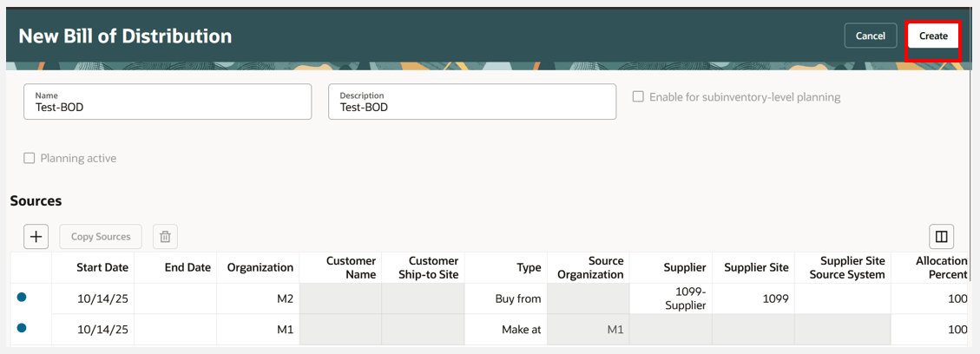Cancel the new bill of distribution
The width and height of the screenshot is (980, 354).
tap(870, 36)
